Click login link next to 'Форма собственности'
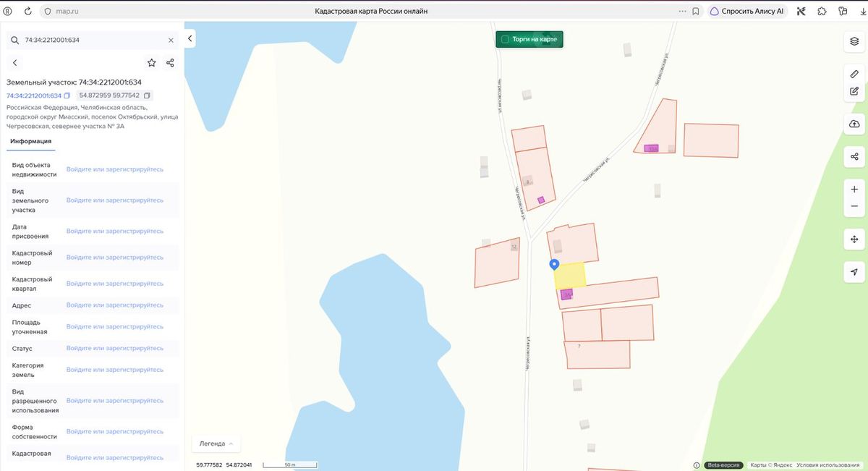 coord(115,431)
